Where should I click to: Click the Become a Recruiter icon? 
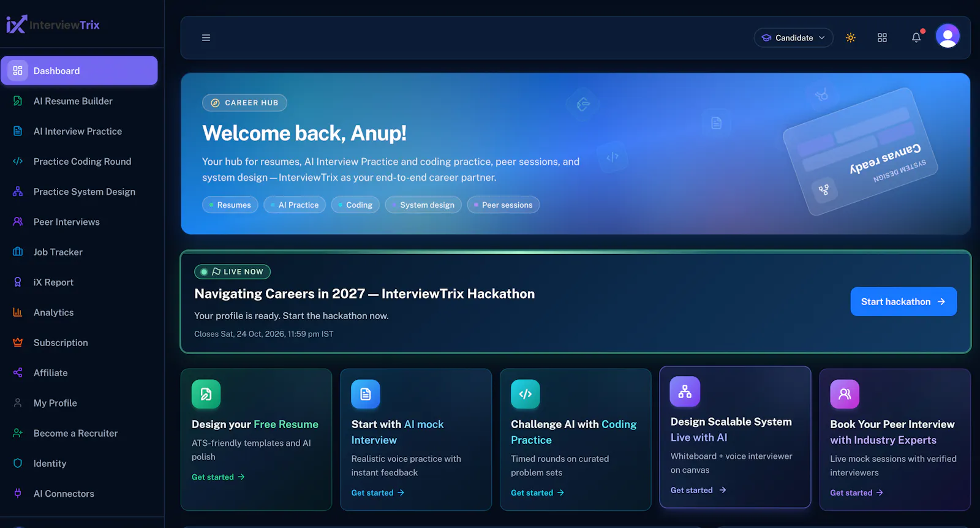coord(18,433)
